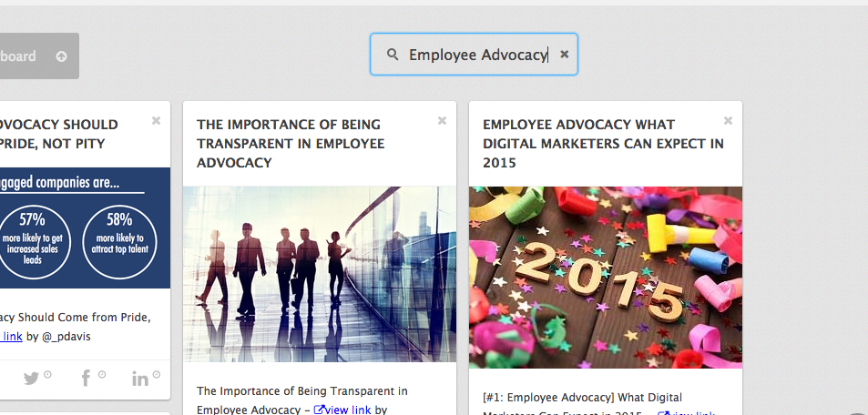Schedule Facebook share on Pride card
868x415 pixels.
coord(93,378)
